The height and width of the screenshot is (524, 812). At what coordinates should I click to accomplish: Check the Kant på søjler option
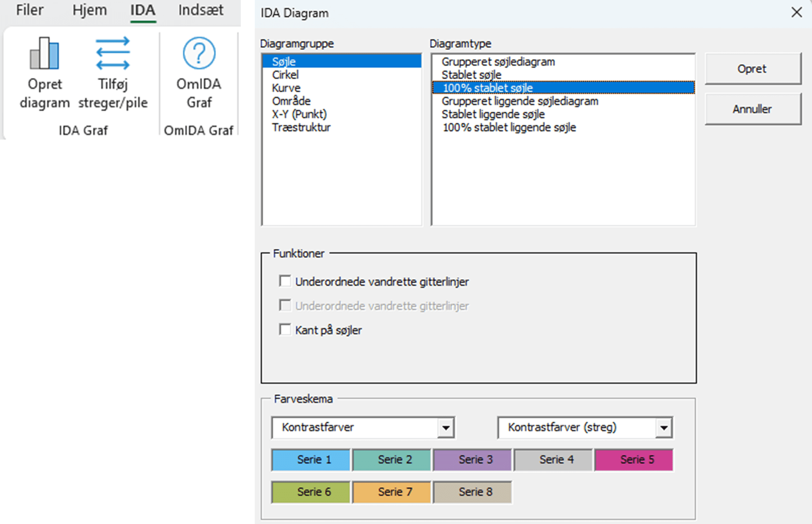pyautogui.click(x=285, y=329)
